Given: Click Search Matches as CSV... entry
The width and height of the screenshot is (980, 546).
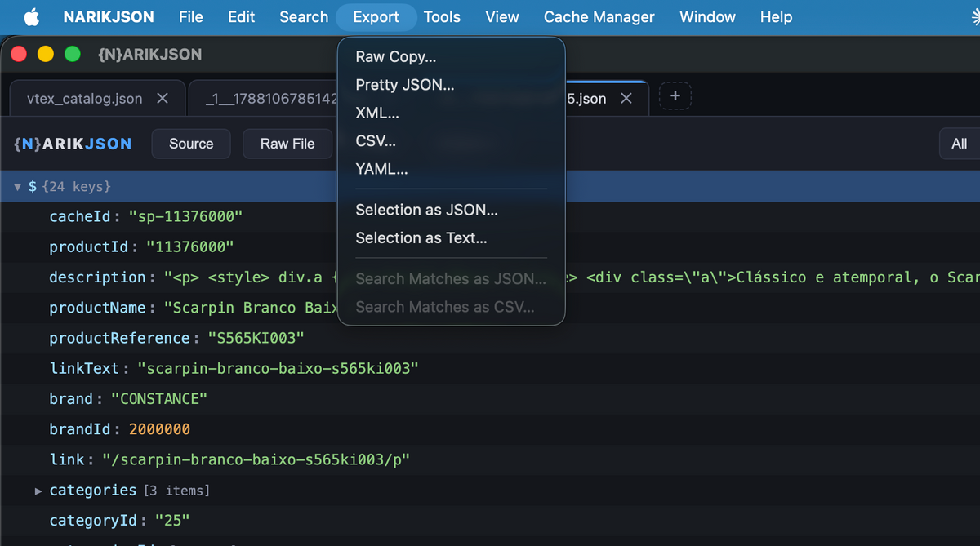Looking at the screenshot, I should coord(452,307).
